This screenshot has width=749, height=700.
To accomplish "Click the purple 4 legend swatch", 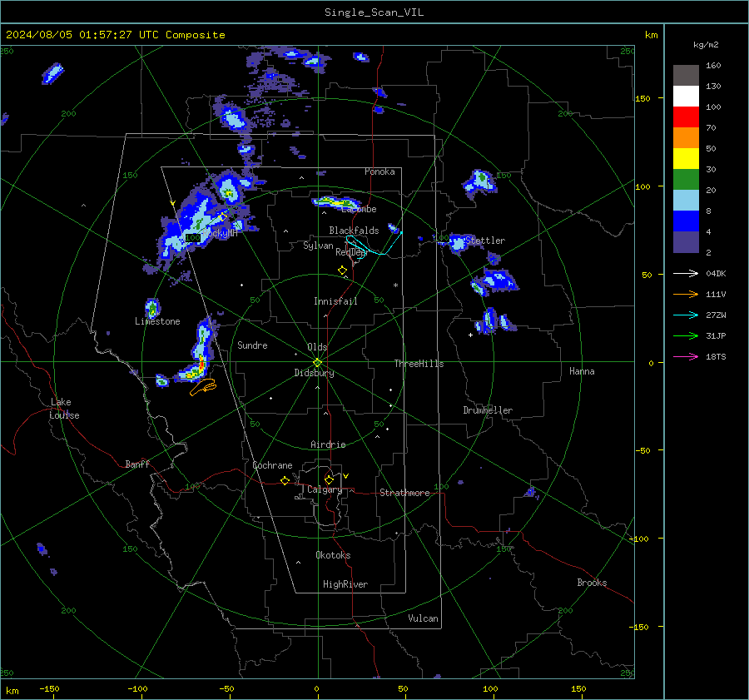I will (686, 241).
